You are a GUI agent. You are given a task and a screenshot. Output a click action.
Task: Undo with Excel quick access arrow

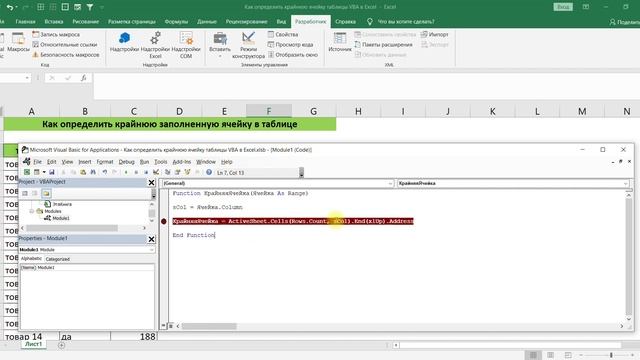[x=10, y=7]
